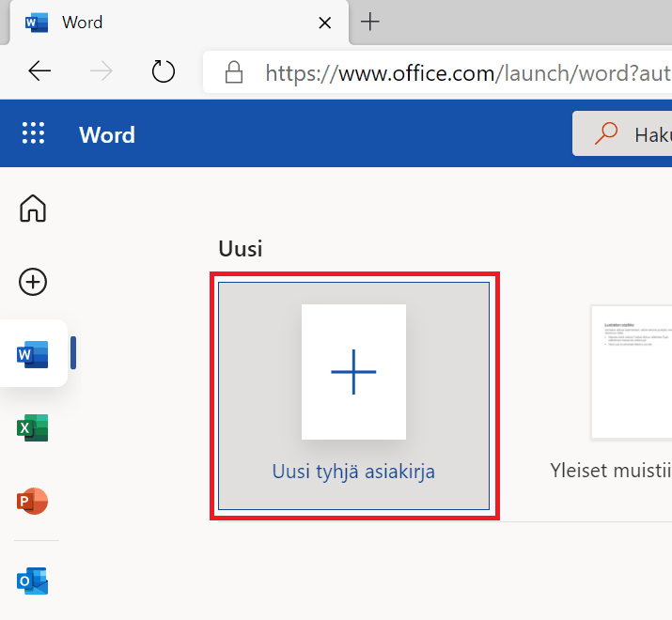This screenshot has height=620, width=672.
Task: Open the Yleiset muistiinpanot template thumbnail
Action: pyautogui.click(x=632, y=372)
